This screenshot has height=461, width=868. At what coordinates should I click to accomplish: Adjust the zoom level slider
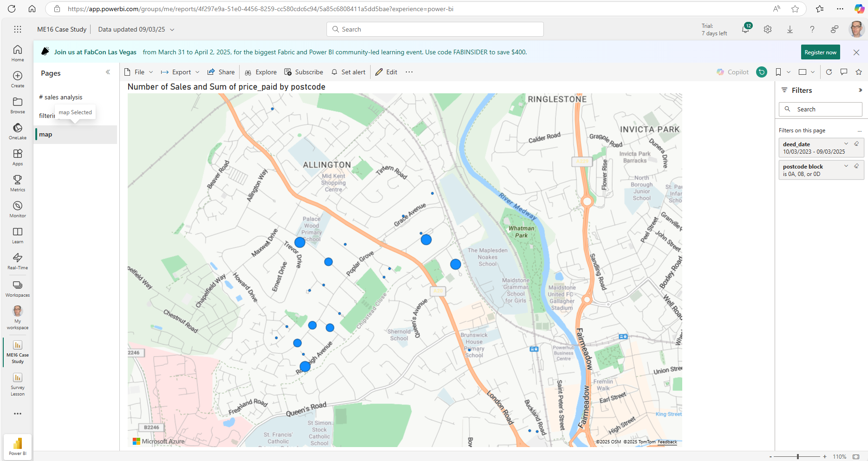[x=798, y=456]
